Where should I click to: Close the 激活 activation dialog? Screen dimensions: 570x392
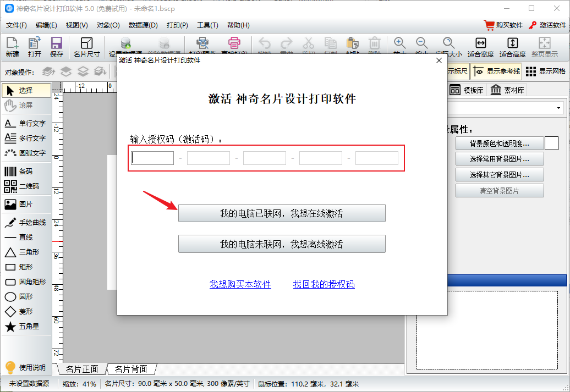click(x=439, y=60)
